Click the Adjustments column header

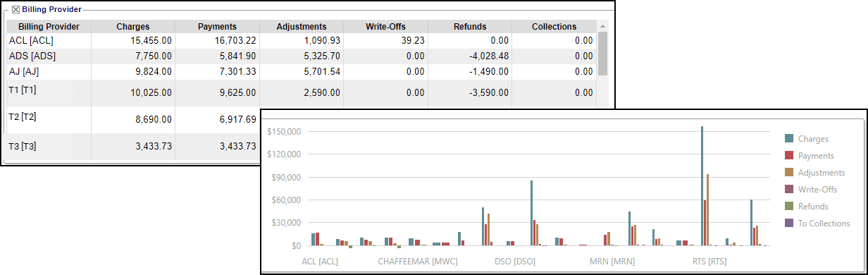[302, 27]
